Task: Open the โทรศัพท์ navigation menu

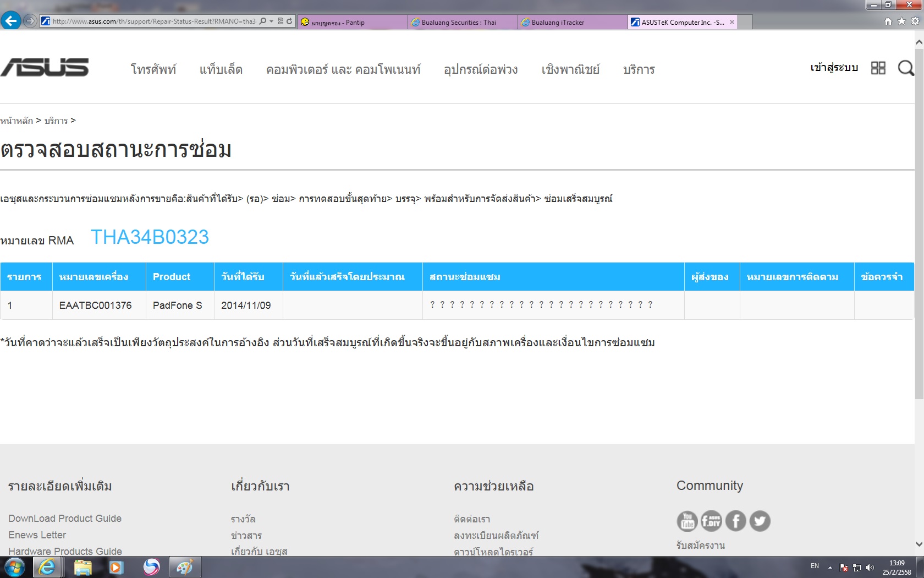Action: tap(153, 69)
